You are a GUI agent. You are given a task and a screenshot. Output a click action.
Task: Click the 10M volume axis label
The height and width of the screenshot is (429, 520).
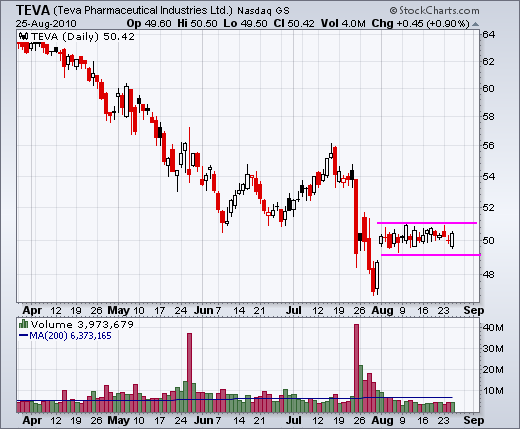[x=493, y=390]
